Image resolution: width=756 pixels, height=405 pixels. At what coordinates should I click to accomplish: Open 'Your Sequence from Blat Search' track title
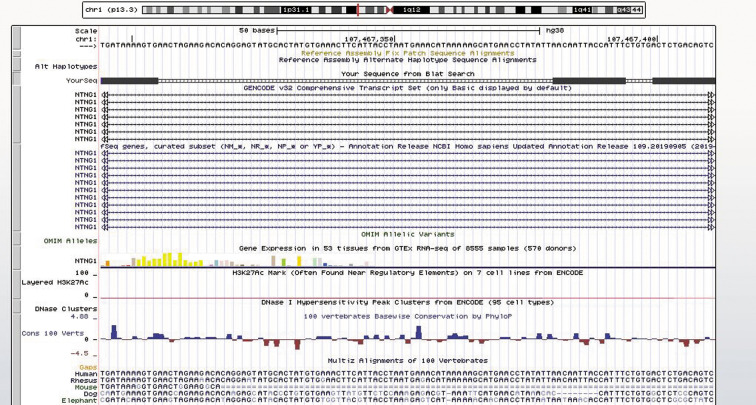(x=407, y=74)
